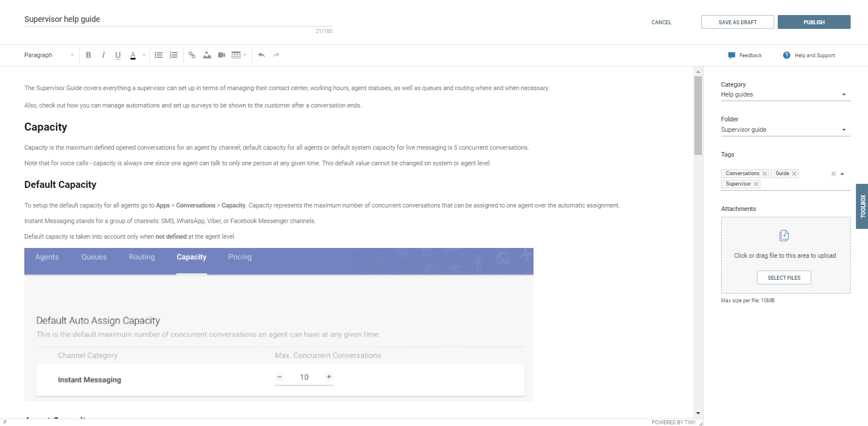Open the Category dropdown set to Help guides
Screen dimensions: 868x426
[x=786, y=95]
